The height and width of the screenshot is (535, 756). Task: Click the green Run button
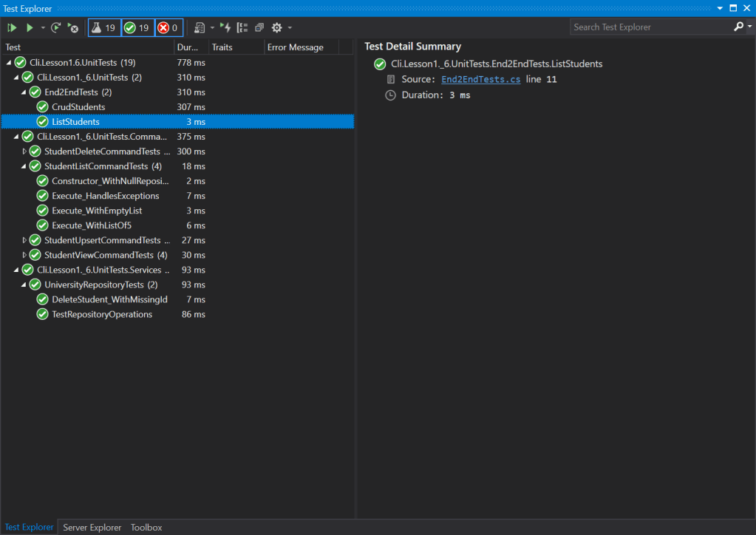tap(30, 27)
